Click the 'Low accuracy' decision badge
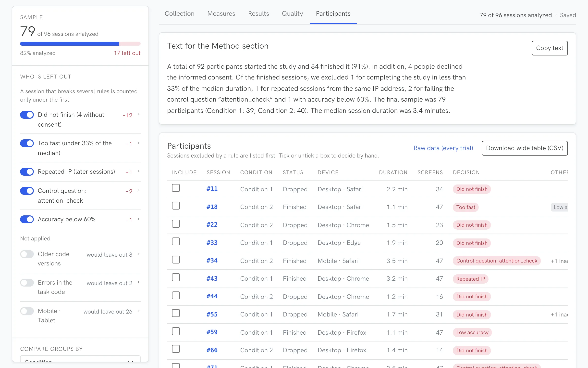The height and width of the screenshot is (368, 588). (472, 332)
